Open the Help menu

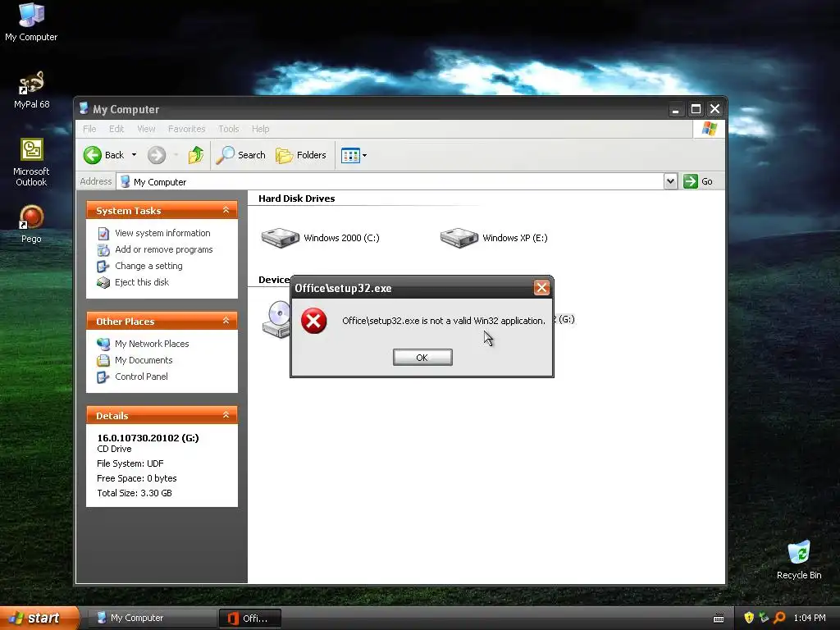(x=260, y=129)
